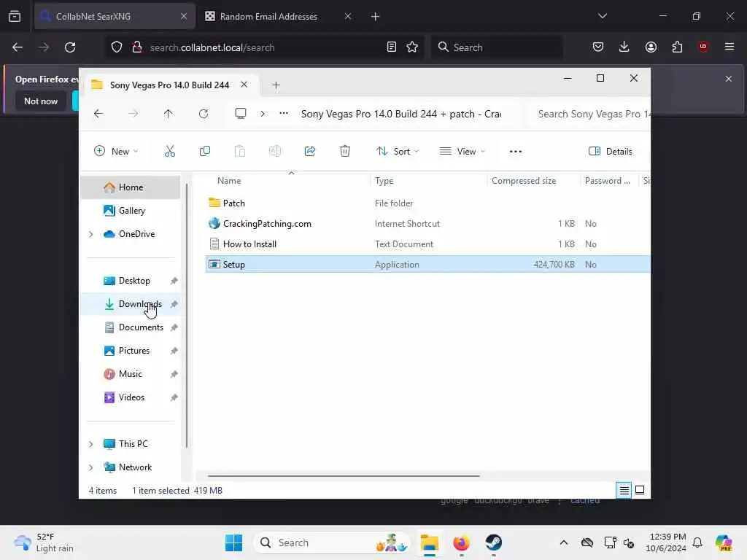Viewport: 747px width, 560px height.
Task: Open the Pictures quick access folder
Action: click(134, 351)
